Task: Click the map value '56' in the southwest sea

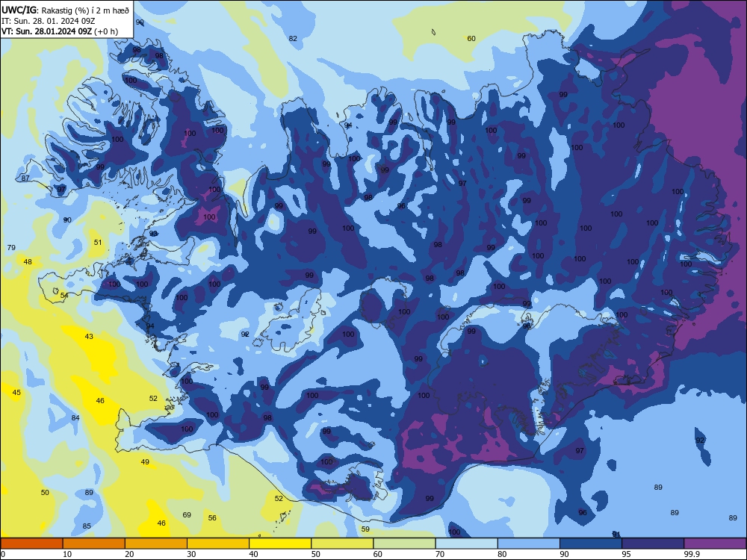Action: click(212, 518)
